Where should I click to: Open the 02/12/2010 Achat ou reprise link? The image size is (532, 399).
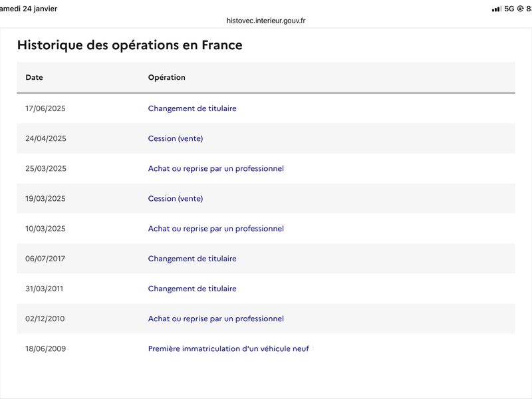216,319
